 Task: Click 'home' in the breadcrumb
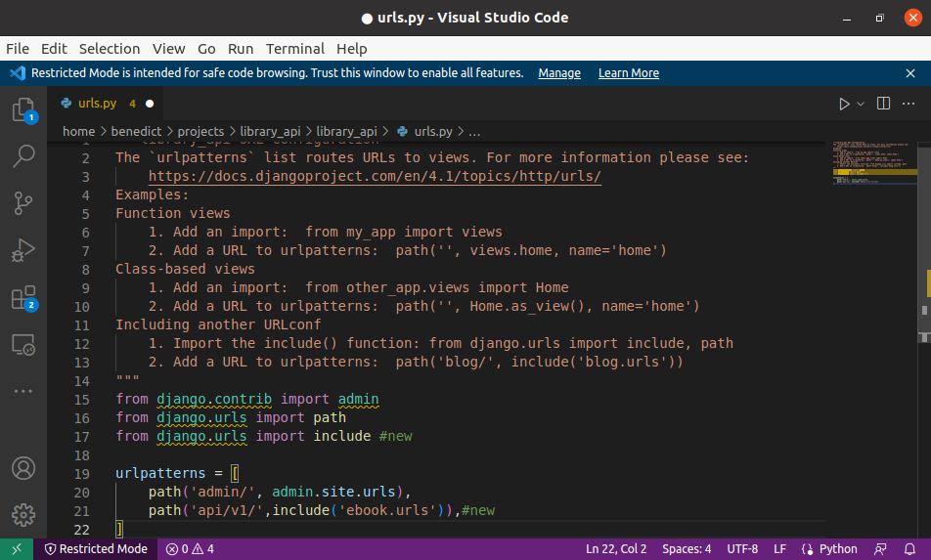pos(78,132)
